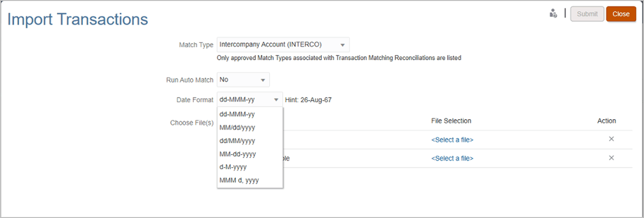Click the date Hint text 26-Aug-67
The height and width of the screenshot is (218, 644).
pos(308,100)
